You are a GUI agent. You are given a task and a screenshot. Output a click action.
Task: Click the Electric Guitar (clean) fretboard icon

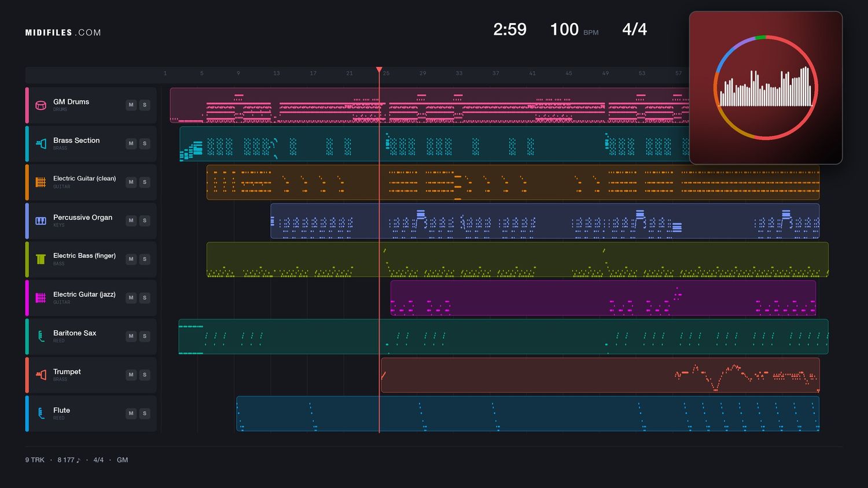pyautogui.click(x=41, y=182)
